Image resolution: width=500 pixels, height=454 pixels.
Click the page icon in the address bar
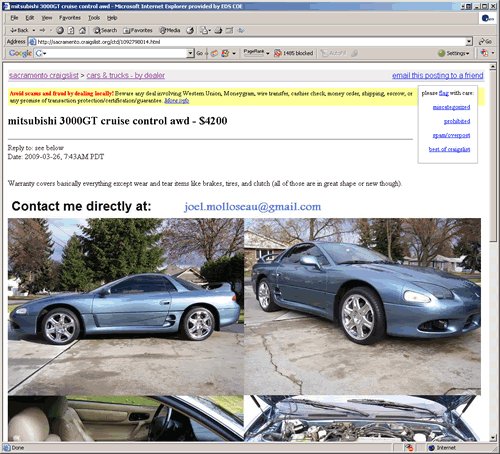[x=32, y=42]
